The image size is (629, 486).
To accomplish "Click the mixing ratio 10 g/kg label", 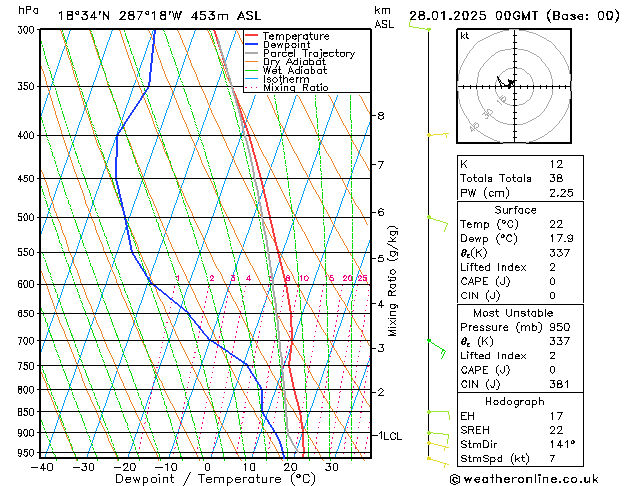I will pyautogui.click(x=304, y=278).
